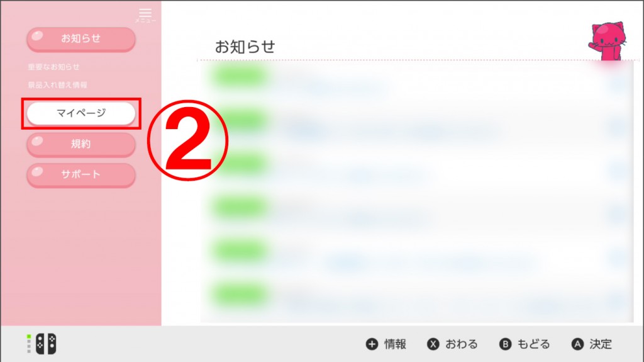Open the fourth blurred notice entry
This screenshot has width=644, height=362.
pyautogui.click(x=417, y=208)
